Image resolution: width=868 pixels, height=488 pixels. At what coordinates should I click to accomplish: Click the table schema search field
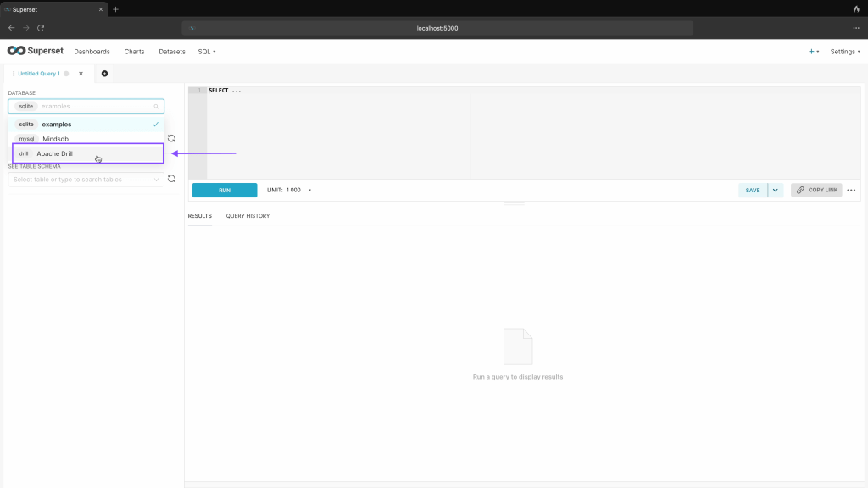pos(82,180)
